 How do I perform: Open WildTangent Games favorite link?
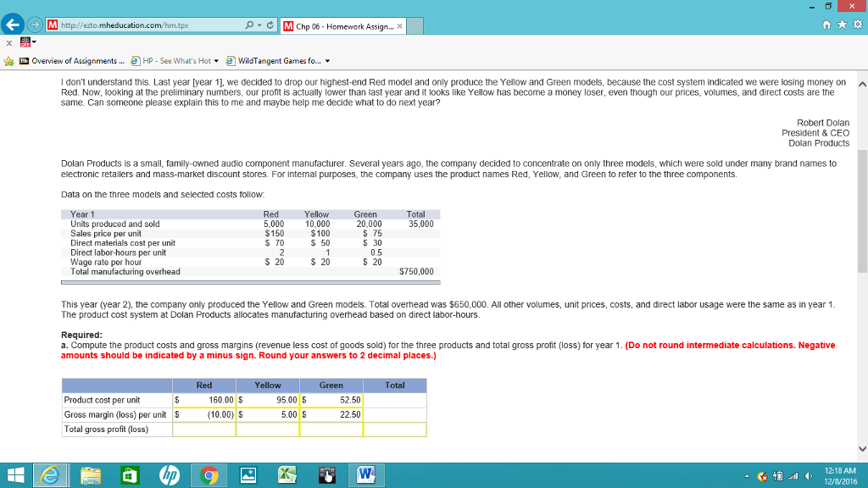(x=274, y=61)
